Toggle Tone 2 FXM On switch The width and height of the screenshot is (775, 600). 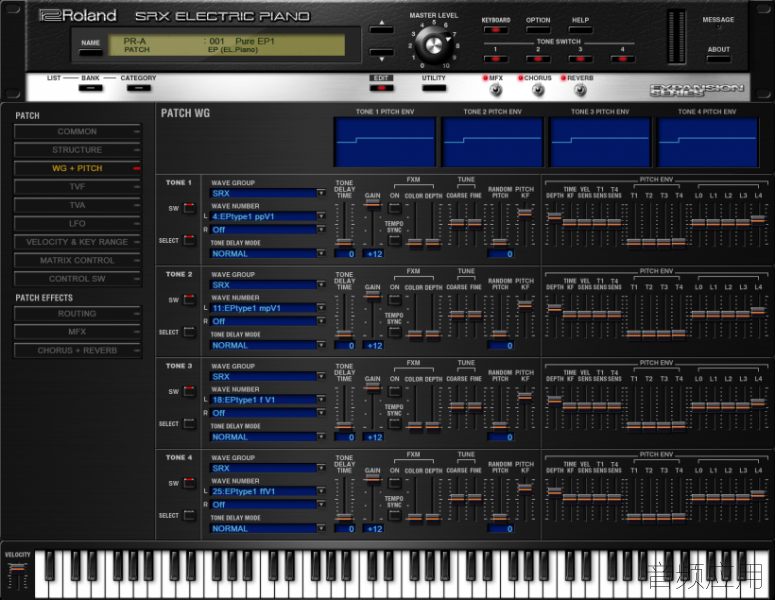pos(394,300)
